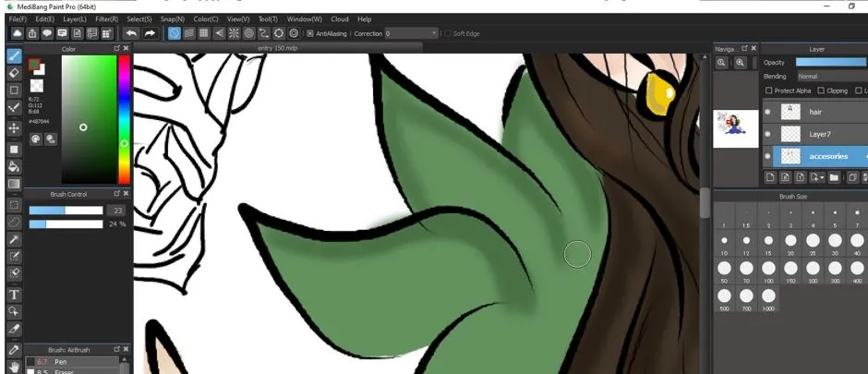Zoom in in Navigator panel
Screen dimensions: 868x374
741,63
